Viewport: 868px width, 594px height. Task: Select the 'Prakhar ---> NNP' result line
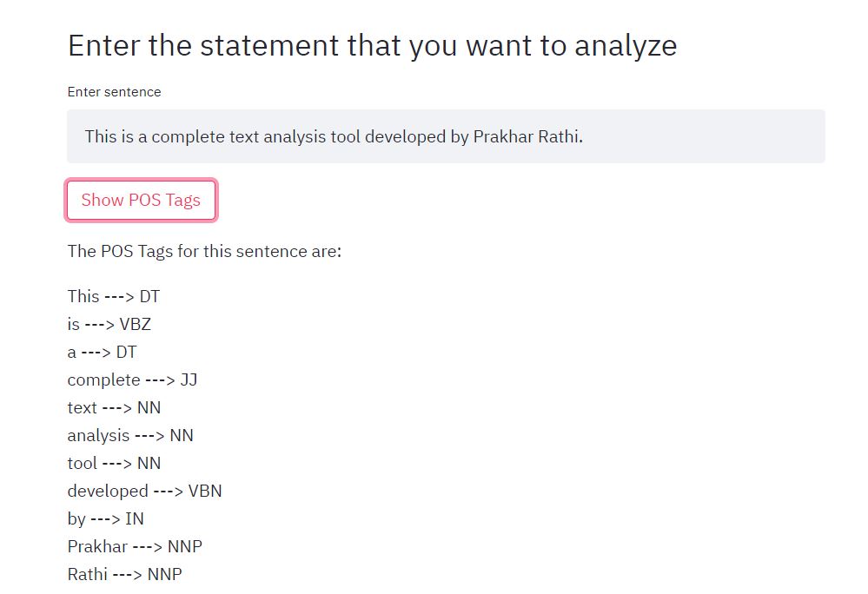coord(135,546)
